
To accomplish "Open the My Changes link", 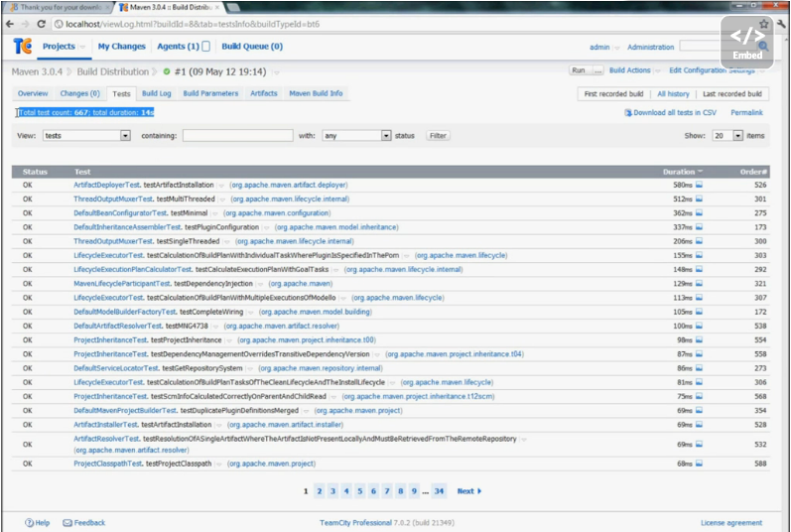I will point(121,47).
